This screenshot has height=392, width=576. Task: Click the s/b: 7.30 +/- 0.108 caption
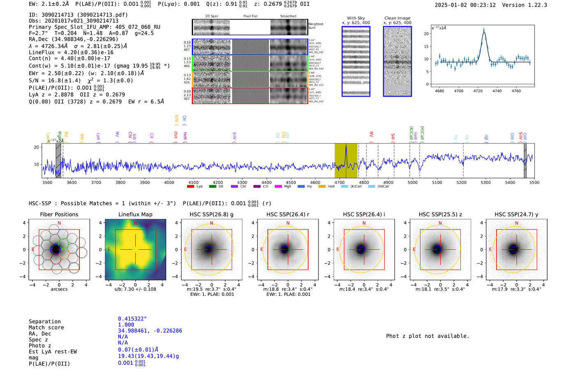(135, 289)
